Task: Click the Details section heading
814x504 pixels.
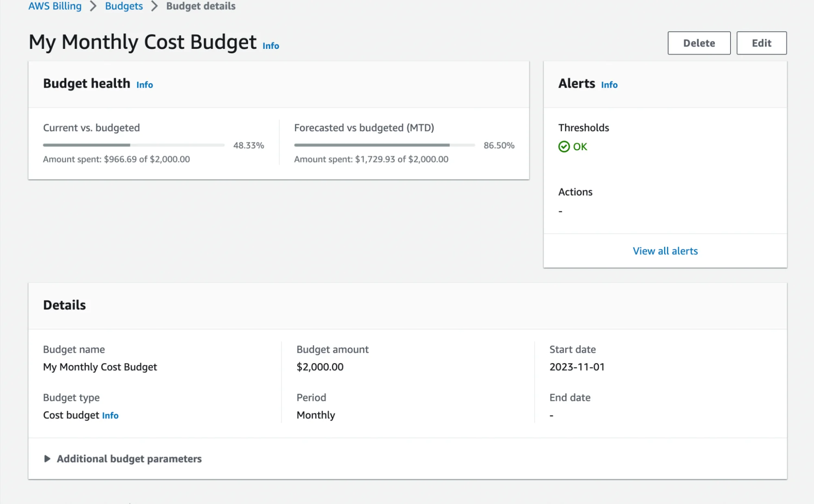Action: pos(64,305)
